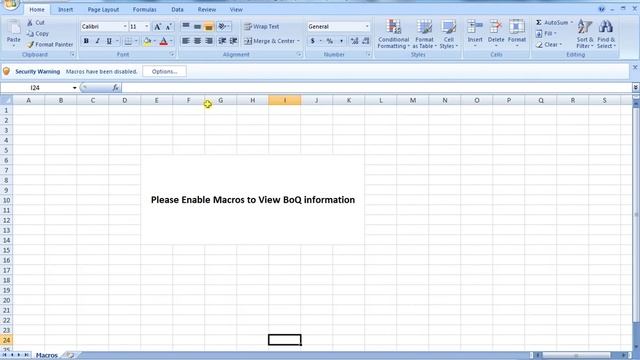The height and width of the screenshot is (360, 640).
Task: Open the Data ribbon tab
Action: 177,9
